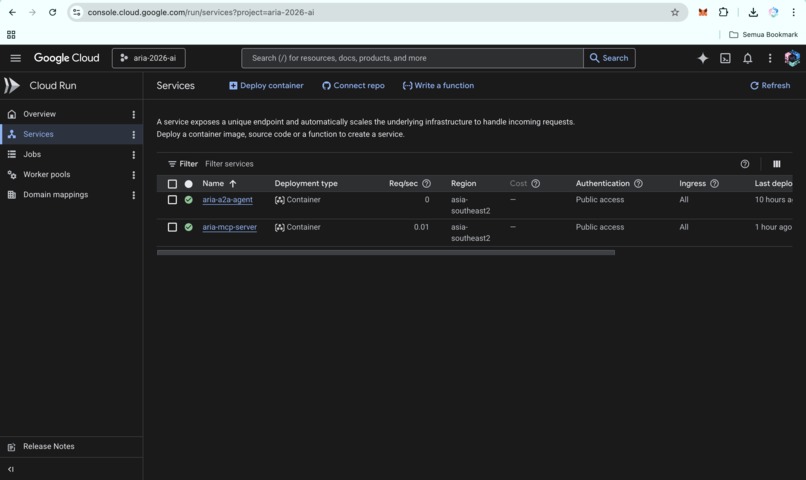Open the Worker pools more-options dots
This screenshot has width=806, height=480.
tap(134, 174)
